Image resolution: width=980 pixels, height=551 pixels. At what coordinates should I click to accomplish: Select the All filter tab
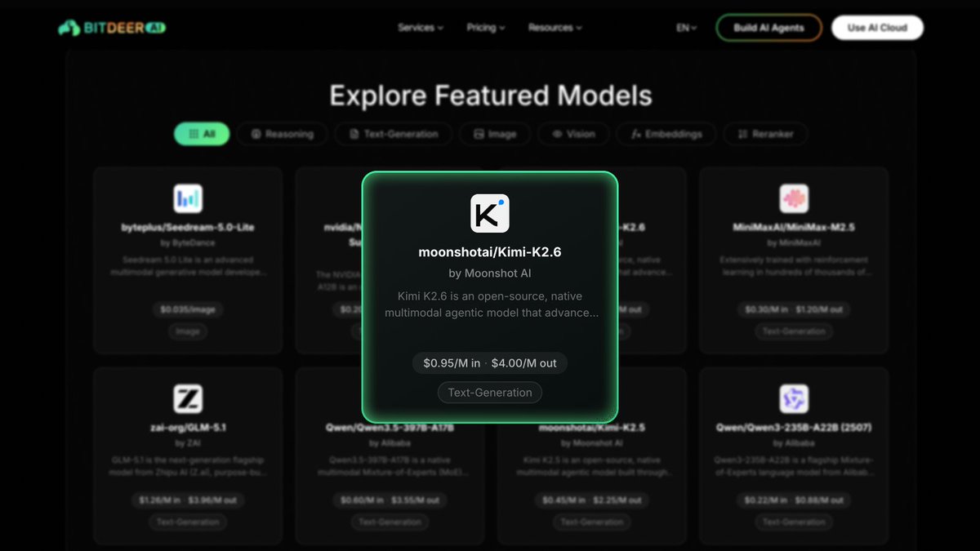pos(202,134)
